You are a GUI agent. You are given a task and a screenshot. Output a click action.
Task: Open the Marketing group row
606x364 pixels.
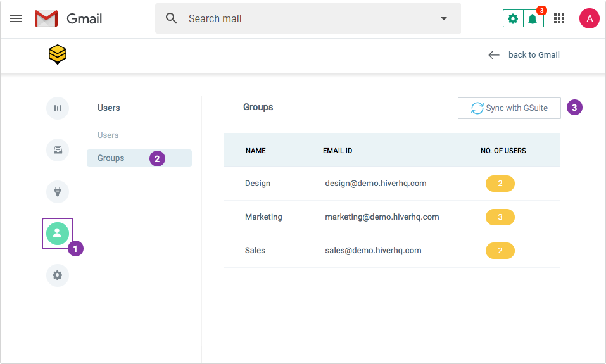pos(392,217)
